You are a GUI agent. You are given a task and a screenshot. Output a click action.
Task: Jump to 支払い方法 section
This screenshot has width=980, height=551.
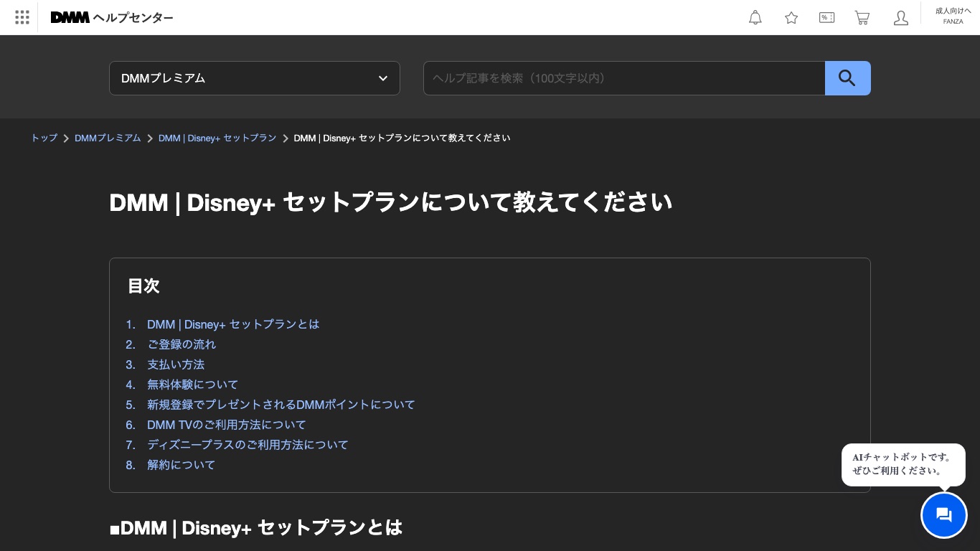click(x=176, y=364)
